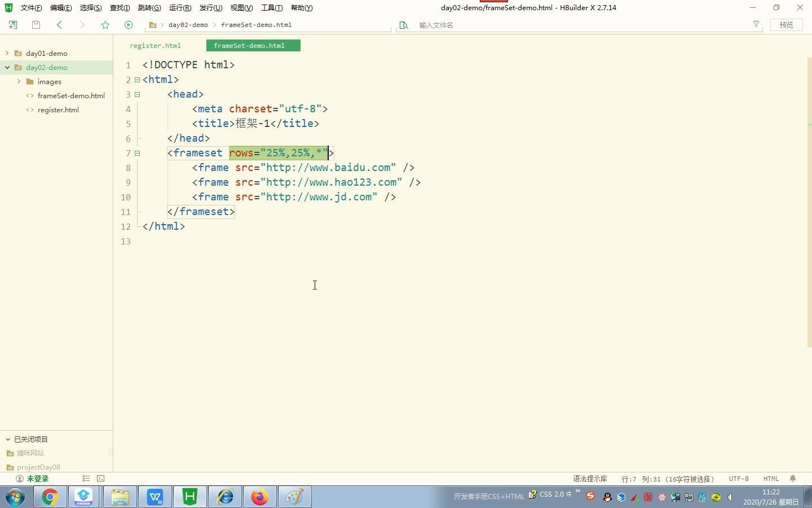This screenshot has height=508, width=812.
Task: Fold the head tag on line 3
Action: (x=137, y=94)
